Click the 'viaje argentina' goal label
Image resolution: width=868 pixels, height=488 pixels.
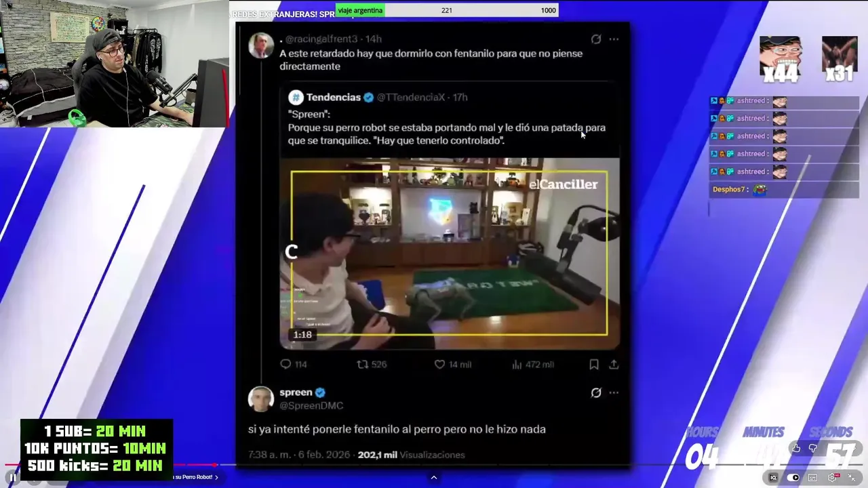[360, 10]
